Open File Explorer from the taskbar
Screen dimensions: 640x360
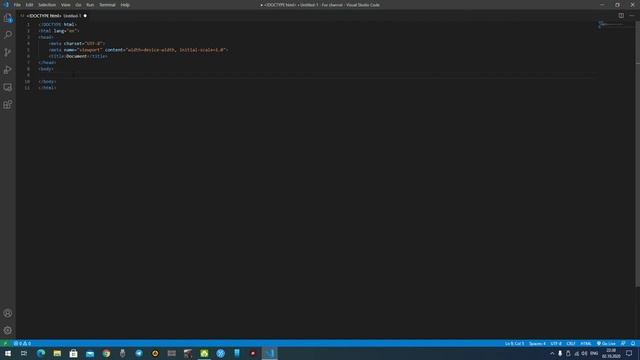57,353
